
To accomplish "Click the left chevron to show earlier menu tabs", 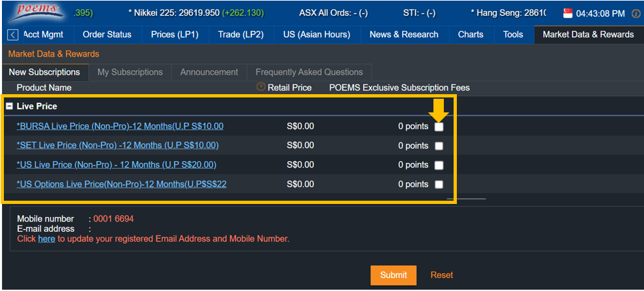I will (x=13, y=35).
